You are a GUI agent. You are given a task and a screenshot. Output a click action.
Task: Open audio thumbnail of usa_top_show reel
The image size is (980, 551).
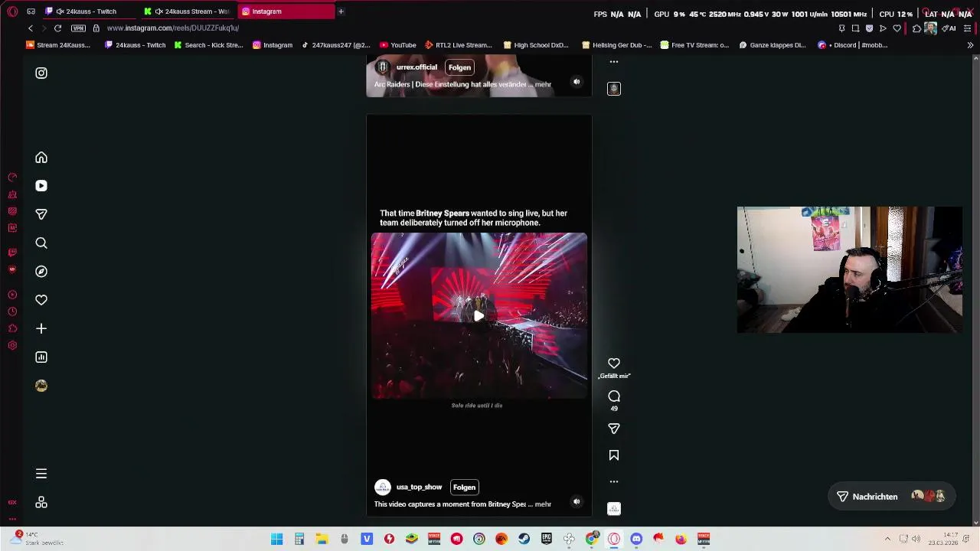pyautogui.click(x=614, y=509)
